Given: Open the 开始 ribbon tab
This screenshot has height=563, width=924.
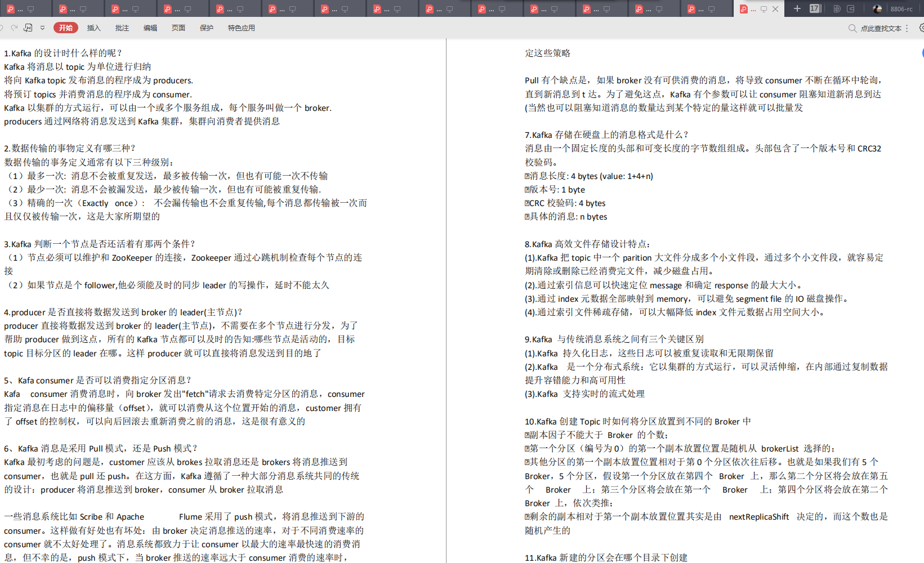Looking at the screenshot, I should coord(66,28).
